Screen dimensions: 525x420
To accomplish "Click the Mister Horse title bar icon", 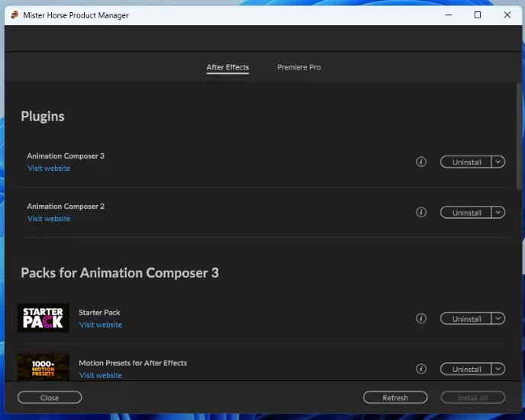I will [x=14, y=15].
